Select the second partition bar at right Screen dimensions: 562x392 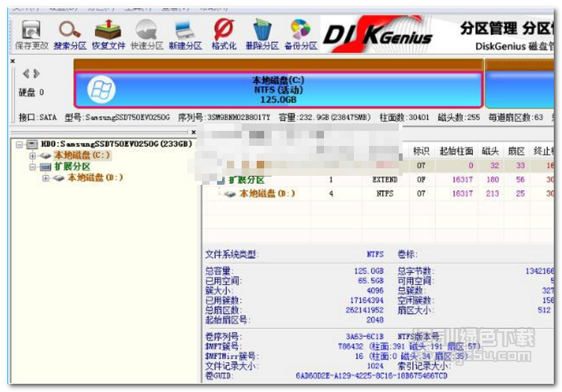pyautogui.click(x=519, y=90)
